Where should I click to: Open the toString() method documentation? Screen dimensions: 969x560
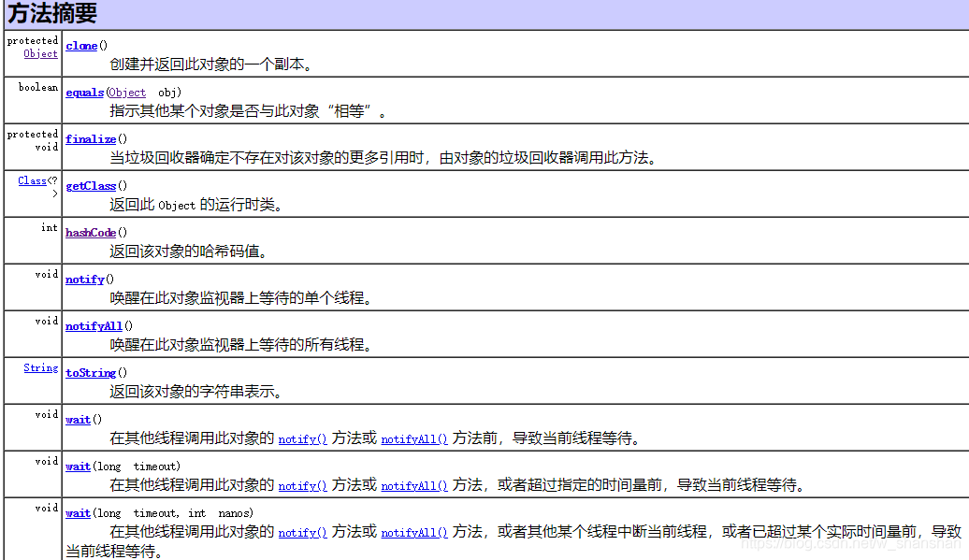[90, 373]
